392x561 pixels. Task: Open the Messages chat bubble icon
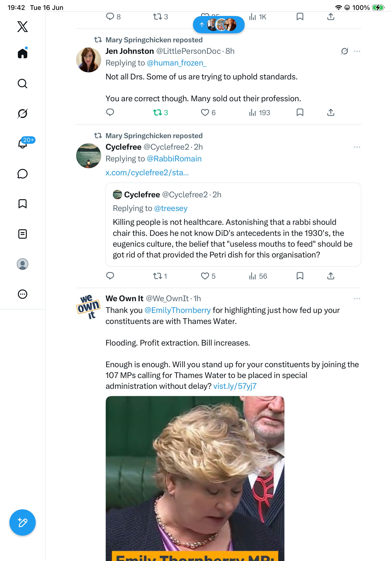coord(23,174)
